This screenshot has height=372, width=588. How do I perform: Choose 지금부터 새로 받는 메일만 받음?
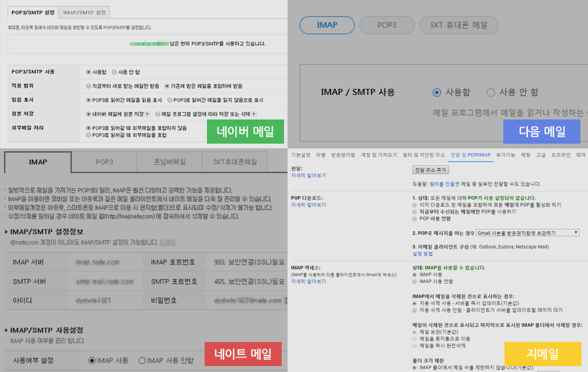(89, 86)
